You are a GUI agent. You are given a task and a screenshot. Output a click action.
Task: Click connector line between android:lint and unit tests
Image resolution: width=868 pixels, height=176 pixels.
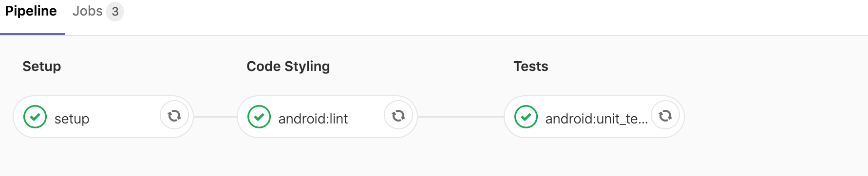point(461,117)
